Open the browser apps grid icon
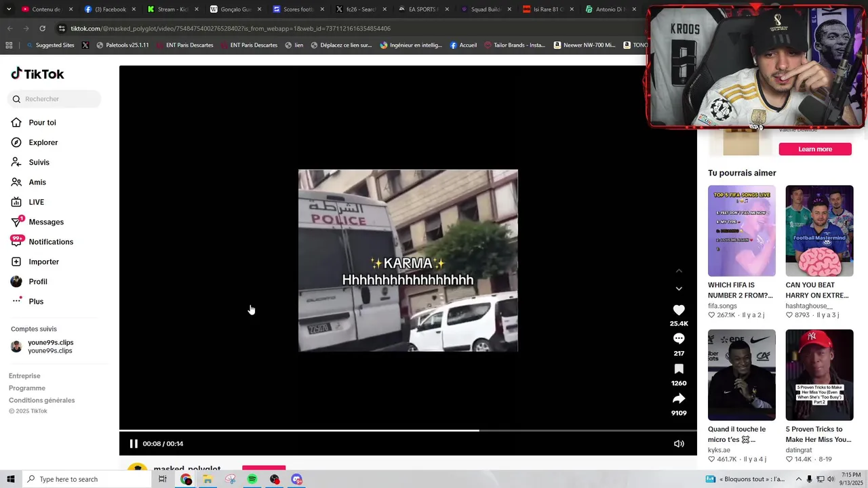Viewport: 868px width, 488px height. (x=9, y=45)
